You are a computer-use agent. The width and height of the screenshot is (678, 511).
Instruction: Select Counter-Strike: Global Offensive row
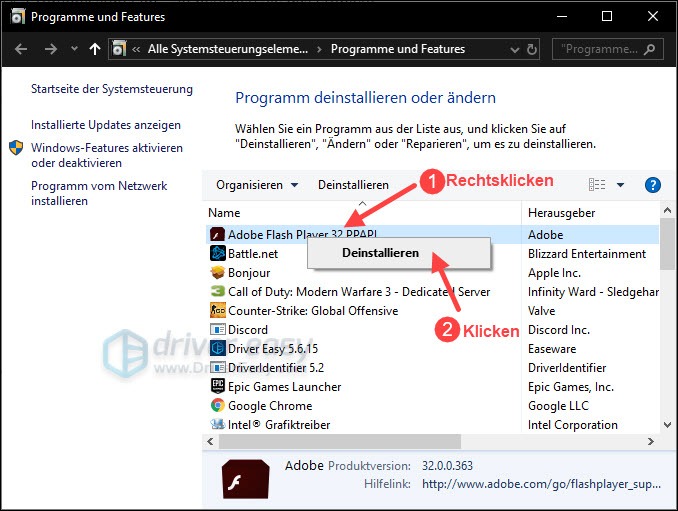click(x=313, y=311)
